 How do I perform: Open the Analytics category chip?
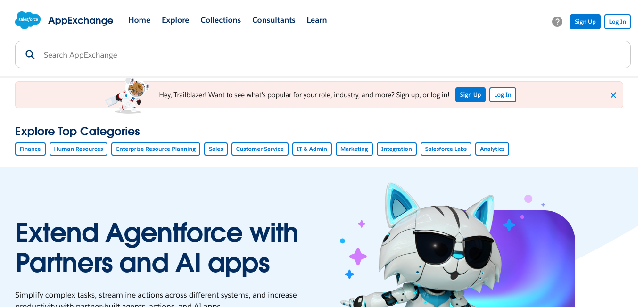(492, 149)
